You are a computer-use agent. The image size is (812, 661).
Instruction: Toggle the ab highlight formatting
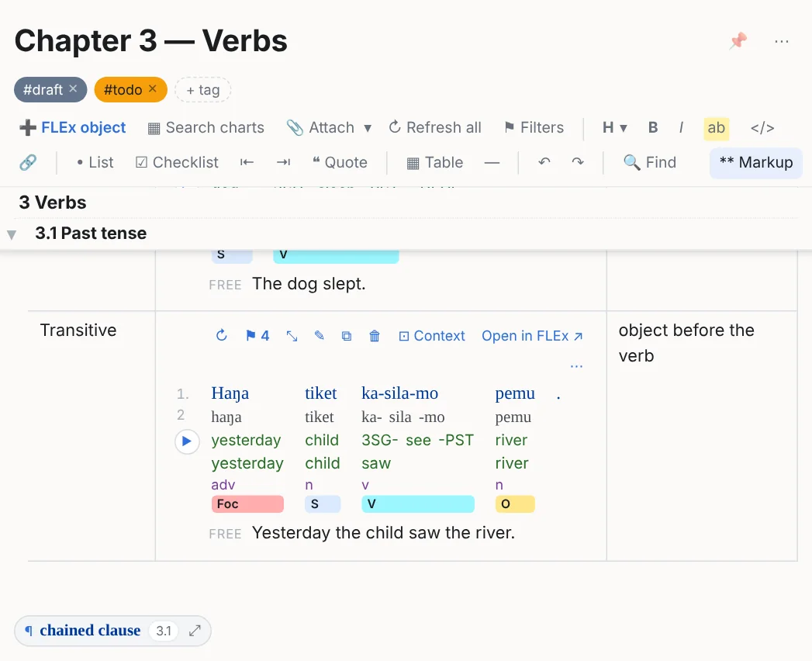coord(716,128)
